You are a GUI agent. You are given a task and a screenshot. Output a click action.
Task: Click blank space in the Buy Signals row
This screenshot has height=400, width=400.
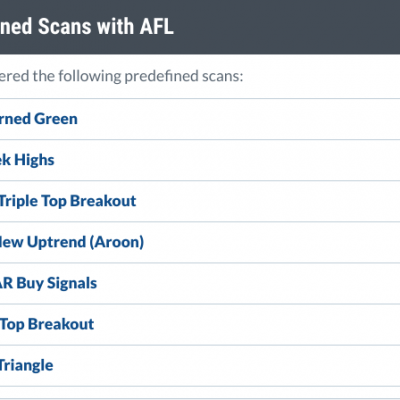tap(248, 283)
